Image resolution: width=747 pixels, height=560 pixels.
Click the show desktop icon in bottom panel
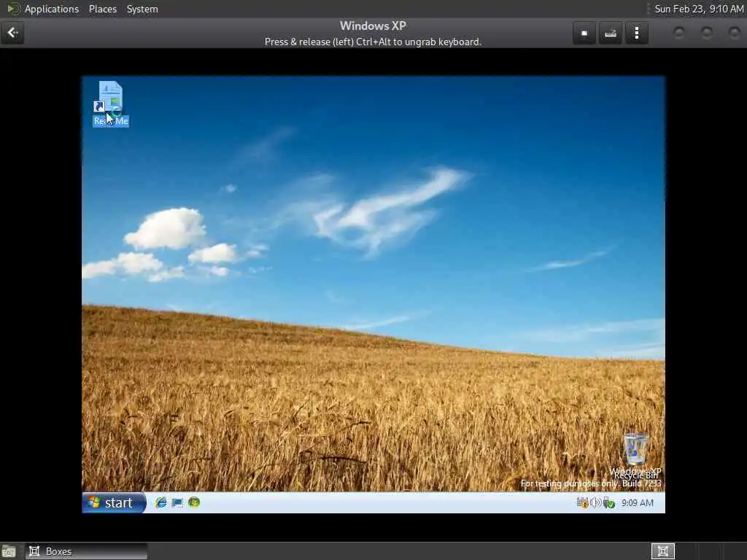point(9,552)
